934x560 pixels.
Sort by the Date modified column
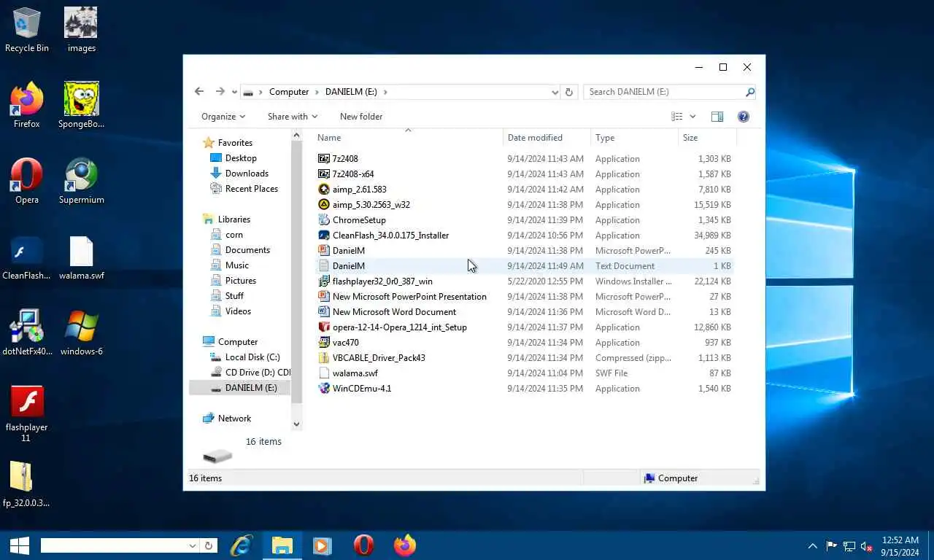tap(547, 138)
